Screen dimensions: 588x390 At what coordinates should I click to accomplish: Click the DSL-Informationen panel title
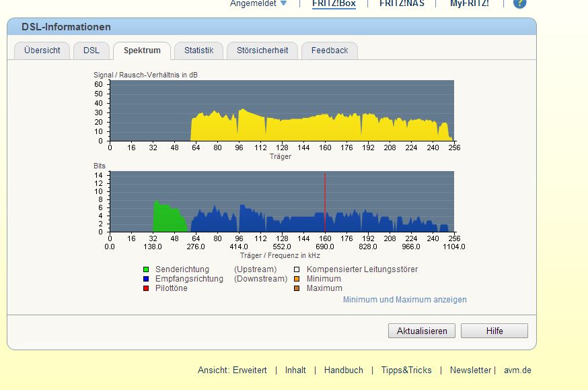(66, 27)
